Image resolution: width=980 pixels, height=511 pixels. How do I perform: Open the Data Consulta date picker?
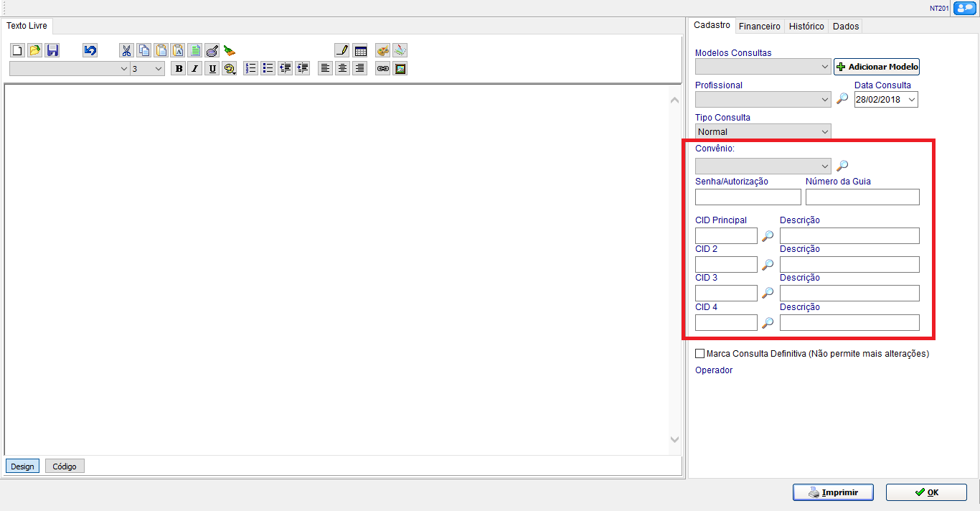911,100
